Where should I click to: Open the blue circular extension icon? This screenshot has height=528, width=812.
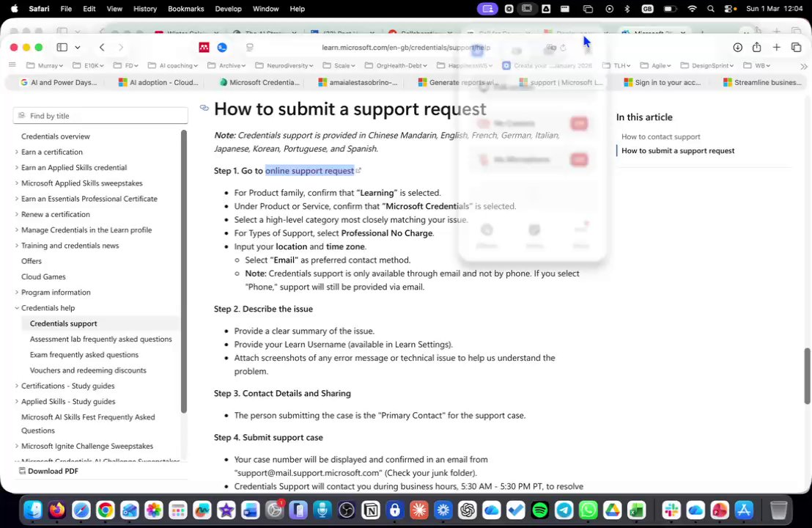tap(222, 47)
